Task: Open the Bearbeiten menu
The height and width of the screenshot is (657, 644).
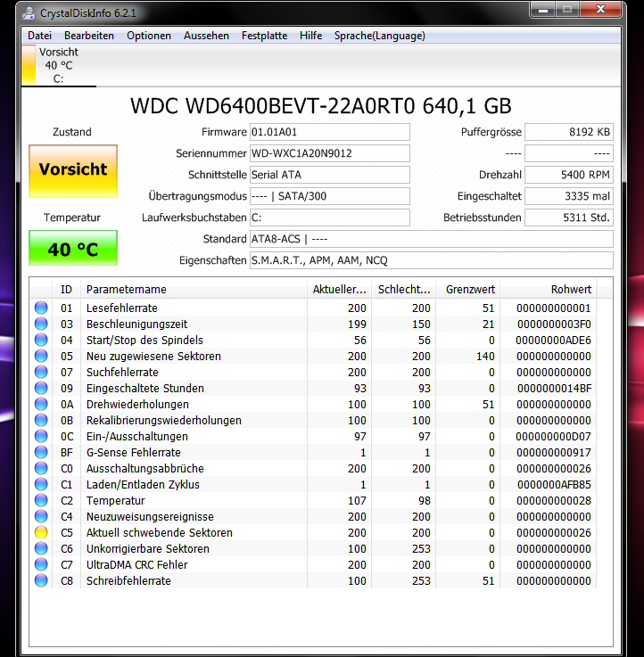Action: 89,36
